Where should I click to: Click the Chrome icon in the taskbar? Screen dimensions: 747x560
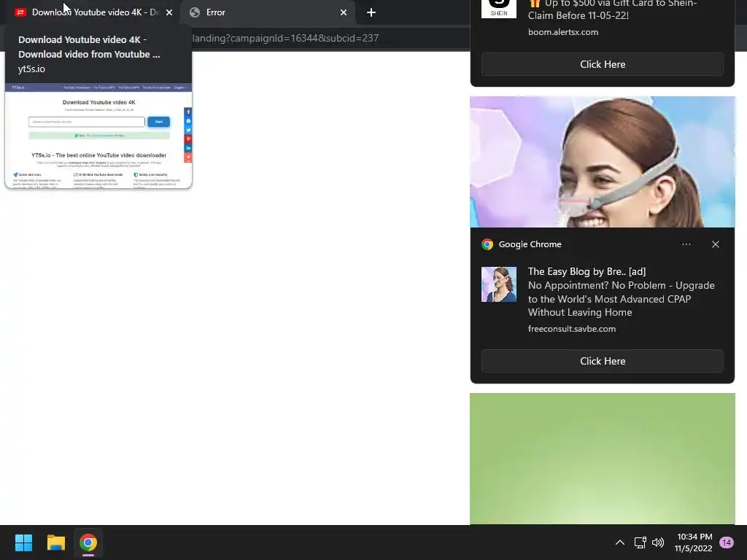pyautogui.click(x=88, y=542)
